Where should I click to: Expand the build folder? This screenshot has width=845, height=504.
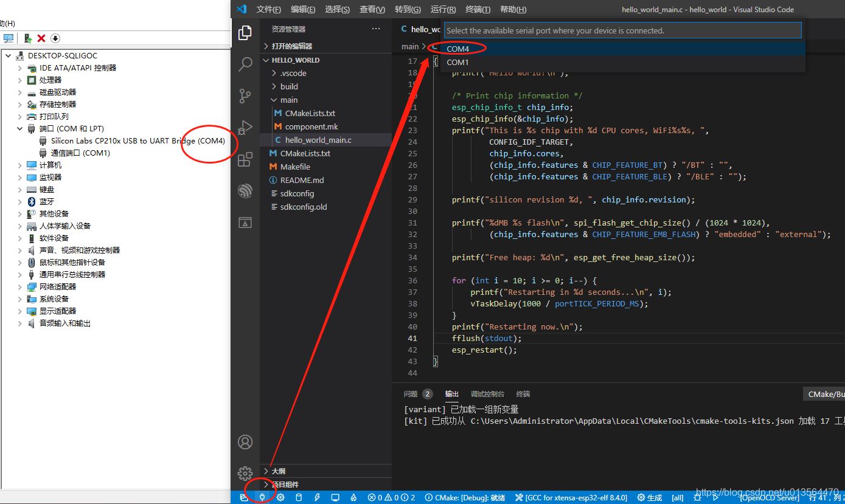tap(289, 86)
